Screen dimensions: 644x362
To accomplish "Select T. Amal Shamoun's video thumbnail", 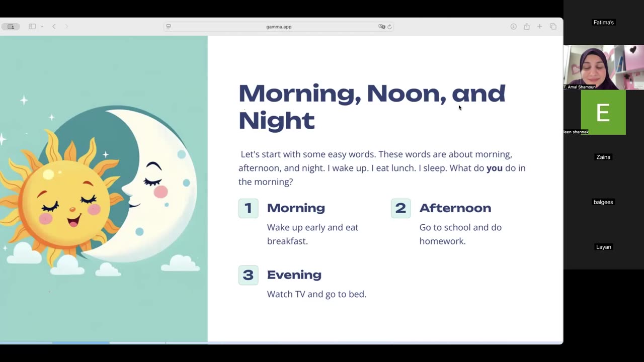I will coord(603,67).
